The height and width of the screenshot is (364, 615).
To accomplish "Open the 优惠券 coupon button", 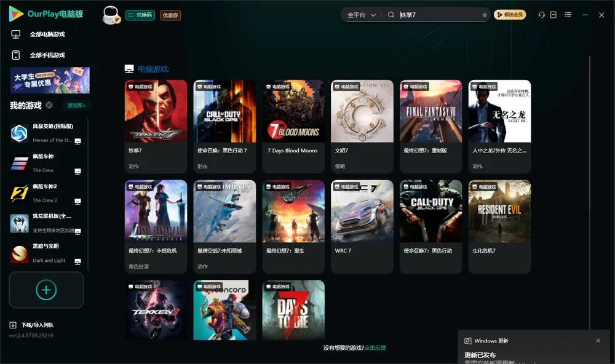I will click(170, 15).
